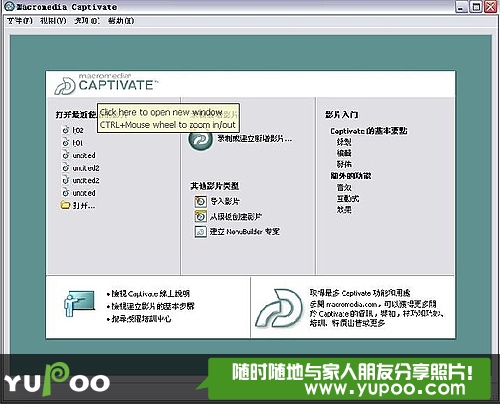Image resolution: width=500 pixels, height=404 pixels.
Task: Open the last untitled recent movie
Action: 84,193
